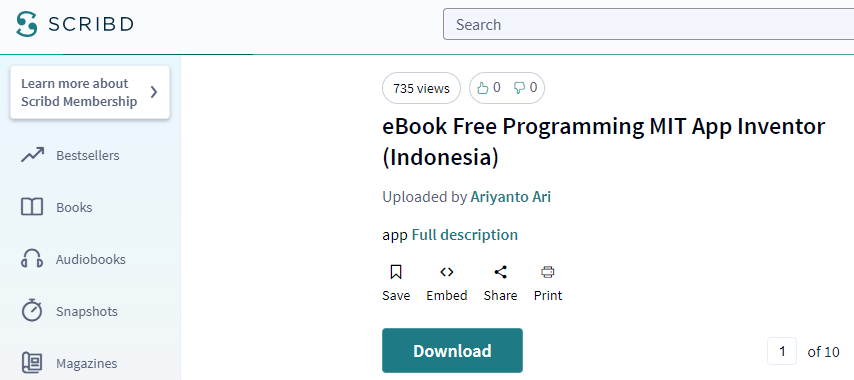854x380 pixels.
Task: Open uploader Ariyanto Ari profile
Action: (510, 197)
